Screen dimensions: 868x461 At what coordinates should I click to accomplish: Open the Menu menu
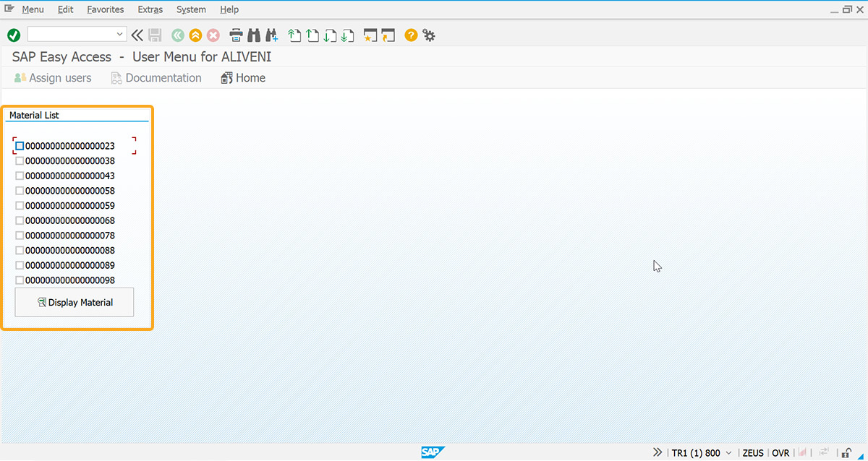click(33, 9)
